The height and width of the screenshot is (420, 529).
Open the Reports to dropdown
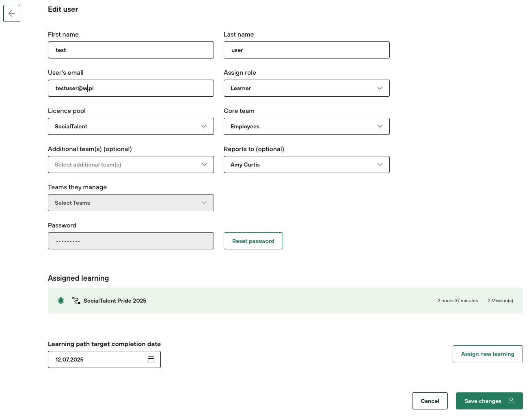[307, 165]
